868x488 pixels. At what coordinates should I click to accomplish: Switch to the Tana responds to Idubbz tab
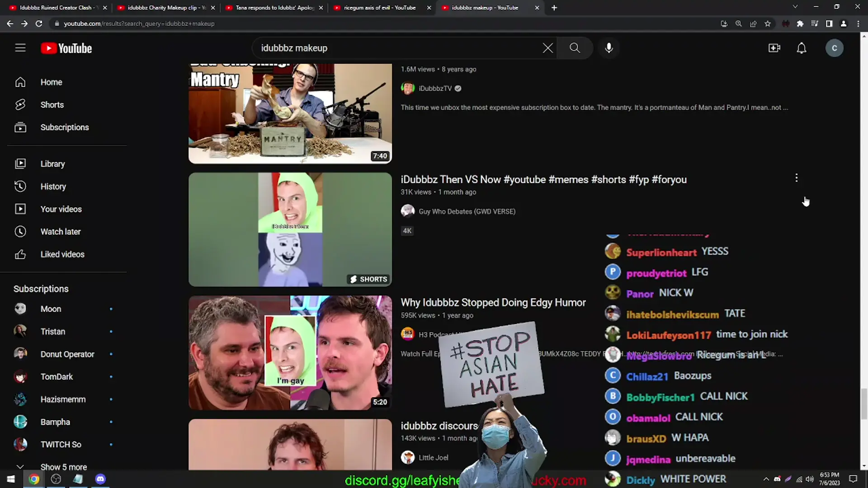click(271, 7)
